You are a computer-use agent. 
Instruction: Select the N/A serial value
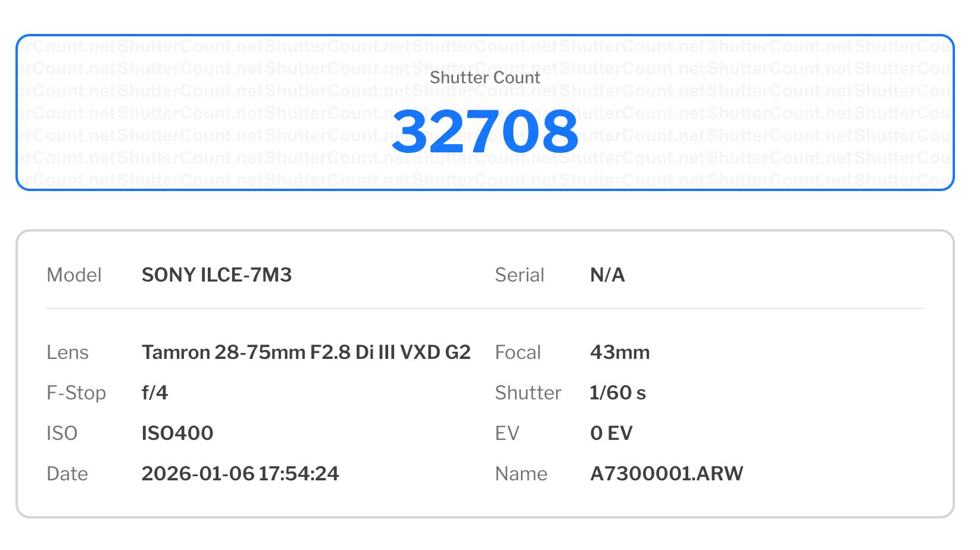(x=607, y=275)
